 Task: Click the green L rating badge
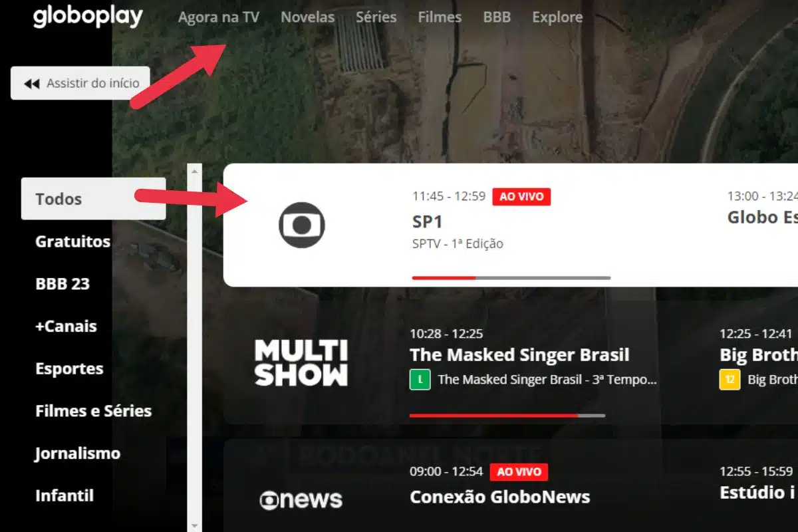coord(420,380)
